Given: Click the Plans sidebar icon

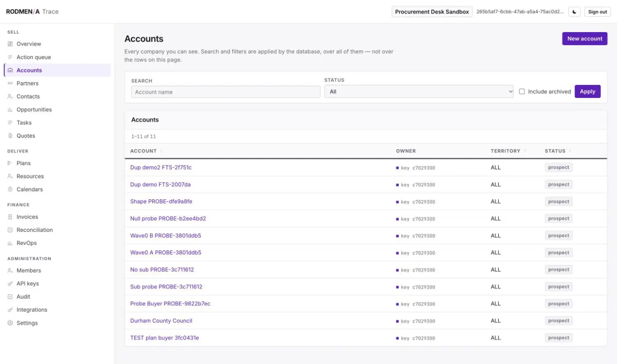Looking at the screenshot, I should pyautogui.click(x=10, y=163).
